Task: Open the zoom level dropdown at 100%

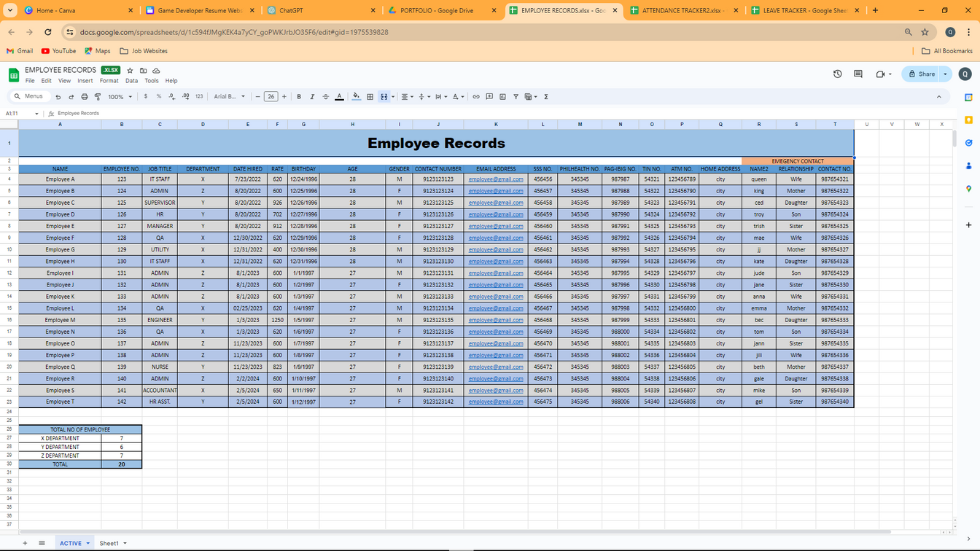Action: [x=120, y=97]
